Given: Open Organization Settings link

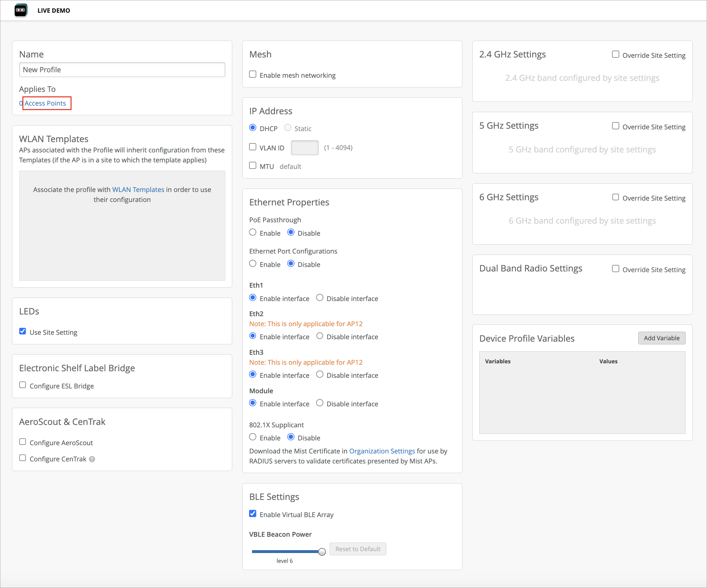Looking at the screenshot, I should pyautogui.click(x=382, y=451).
